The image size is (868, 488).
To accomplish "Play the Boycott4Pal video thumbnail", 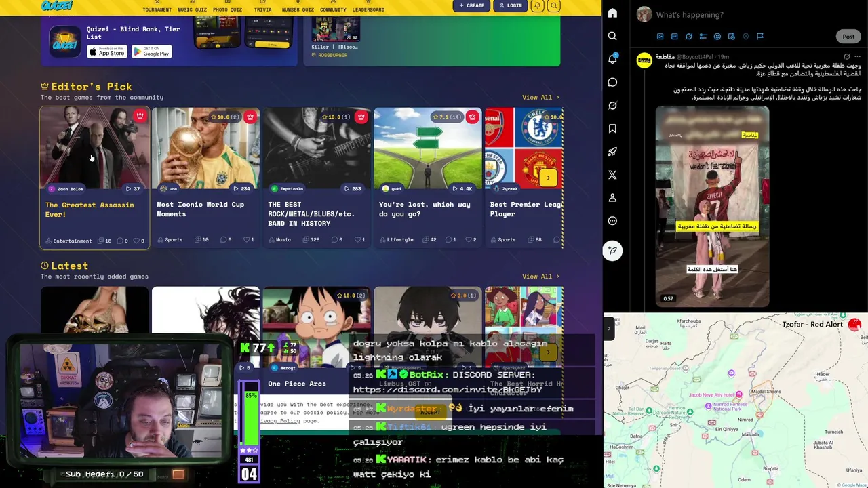I will coord(712,207).
